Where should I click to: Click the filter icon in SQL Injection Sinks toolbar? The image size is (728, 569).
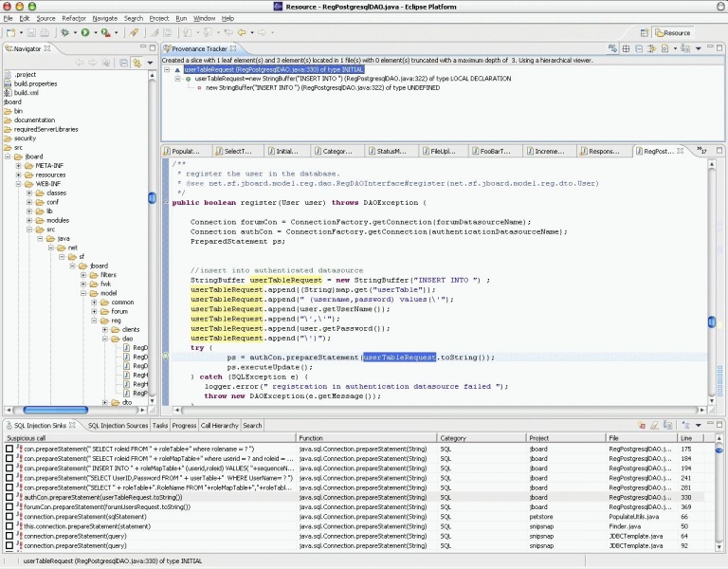(685, 425)
